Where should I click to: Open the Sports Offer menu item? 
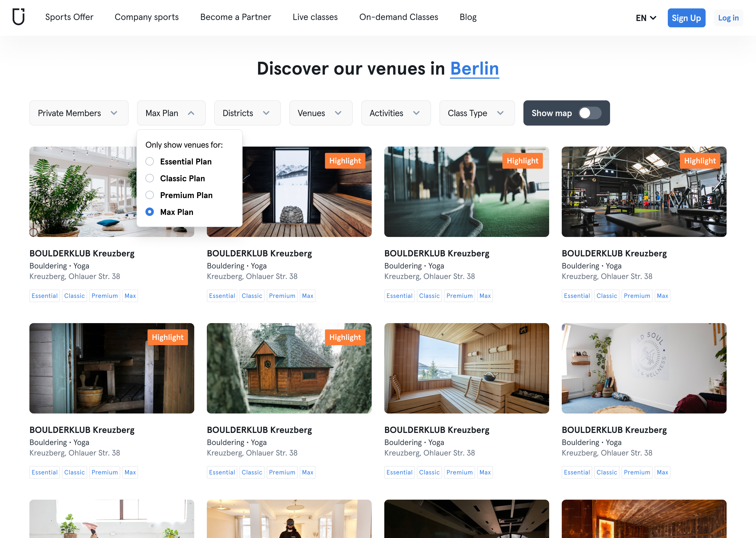point(69,17)
